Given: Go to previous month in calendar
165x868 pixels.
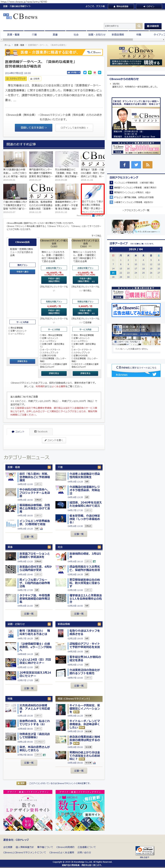Looking at the screenshot, I should [112, 249].
